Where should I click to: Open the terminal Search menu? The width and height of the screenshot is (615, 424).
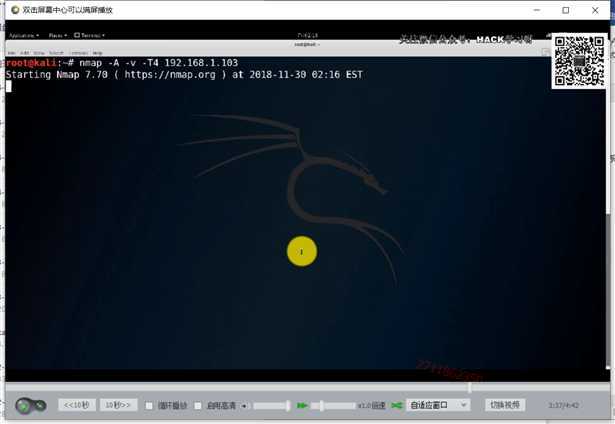(56, 53)
